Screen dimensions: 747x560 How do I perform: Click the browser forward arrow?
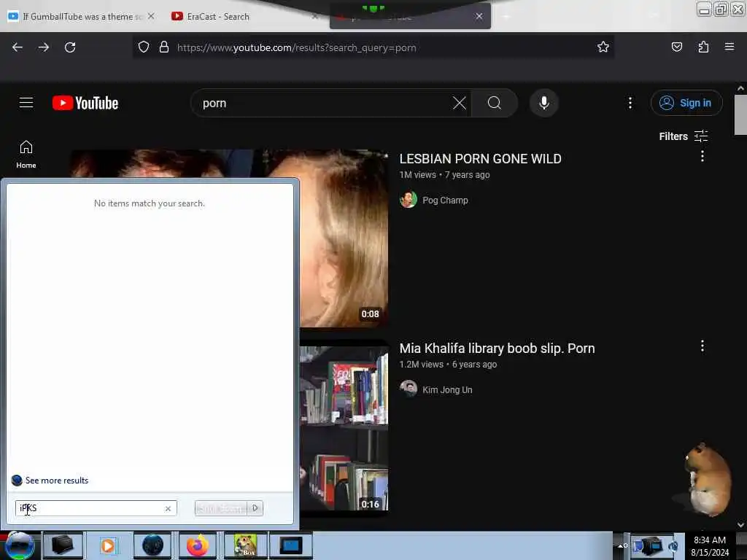pos(44,47)
